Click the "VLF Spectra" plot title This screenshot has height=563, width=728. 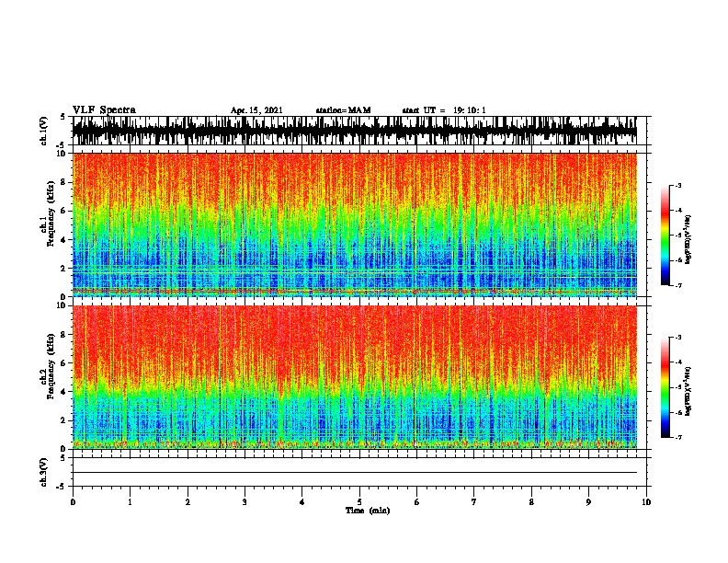click(x=104, y=110)
